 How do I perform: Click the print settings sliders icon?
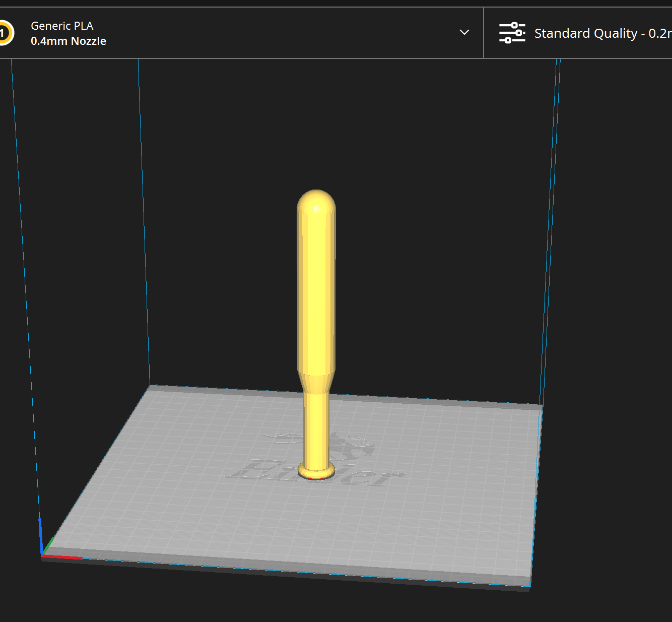pyautogui.click(x=512, y=33)
